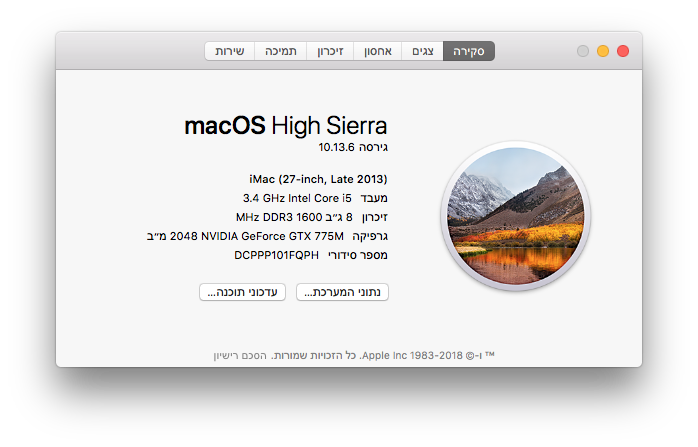The image size is (698, 447).
Task: Click the מעבד (Processor) label
Action: 374,199
